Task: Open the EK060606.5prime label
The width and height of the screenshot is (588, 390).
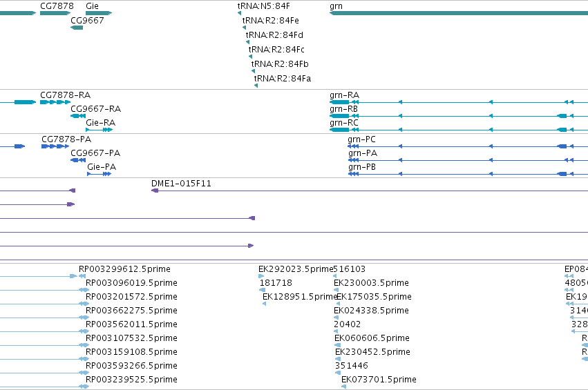Action: [372, 338]
